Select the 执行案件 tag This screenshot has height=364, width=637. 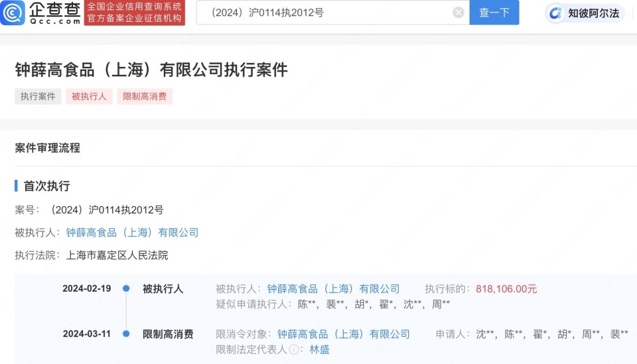tap(38, 96)
